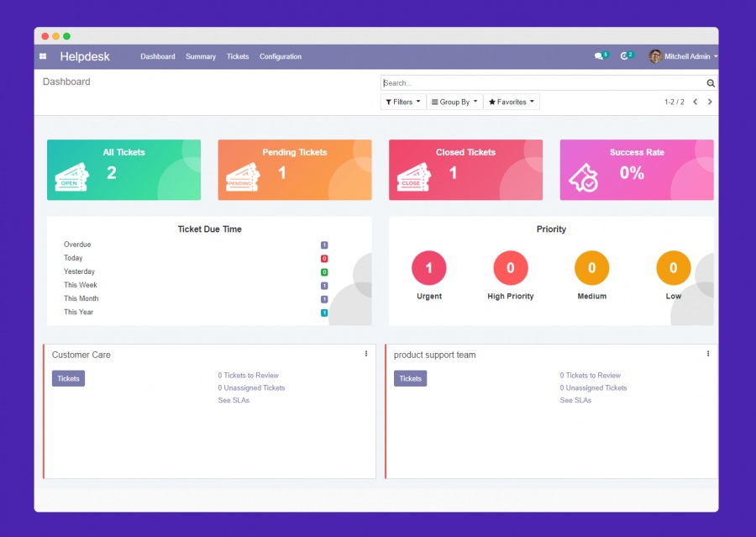Click Tickets button in Customer Care

[x=69, y=378]
